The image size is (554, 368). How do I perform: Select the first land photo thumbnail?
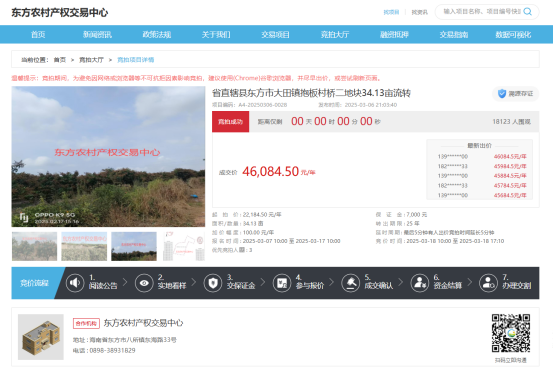coord(34,246)
